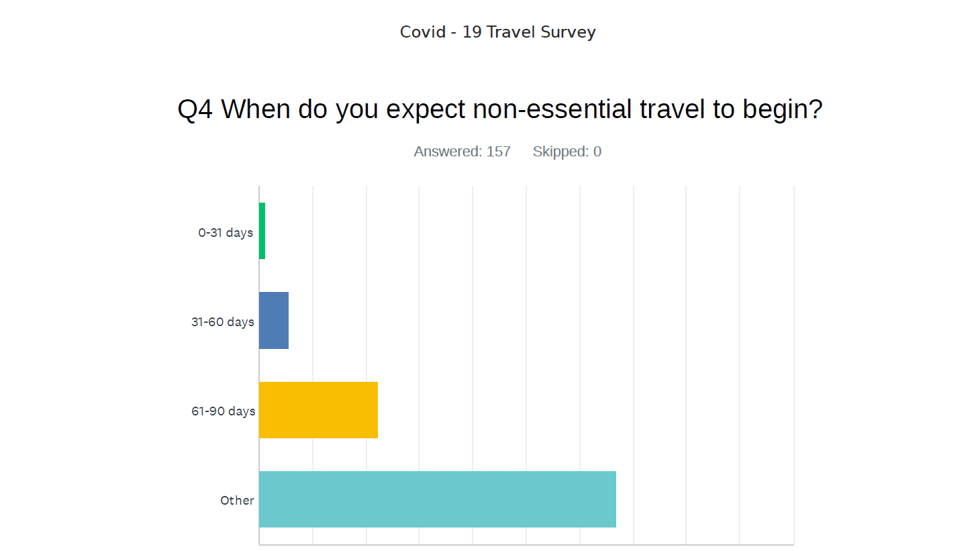Image resolution: width=980 pixels, height=551 pixels.
Task: Click the 'Covid - 19 Travel Survey' title
Action: [498, 32]
